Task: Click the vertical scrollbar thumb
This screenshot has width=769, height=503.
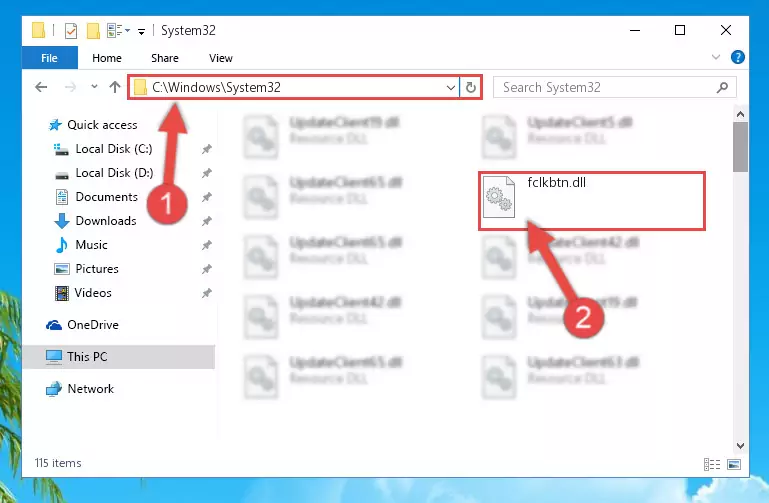Action: point(741,147)
